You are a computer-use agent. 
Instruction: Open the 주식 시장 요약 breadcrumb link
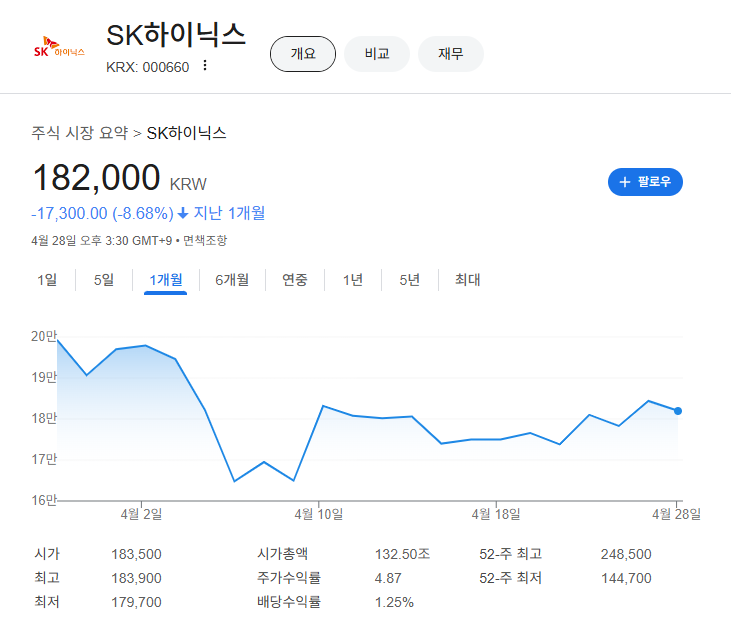[79, 133]
